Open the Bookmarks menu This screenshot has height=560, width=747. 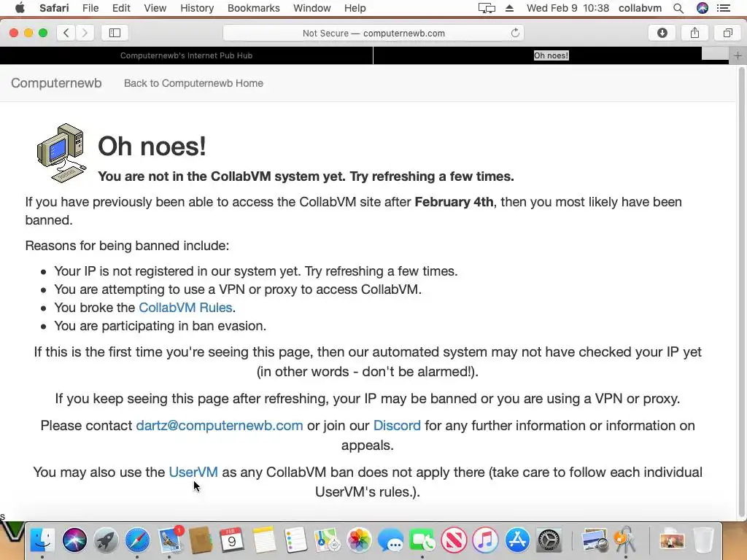(253, 8)
